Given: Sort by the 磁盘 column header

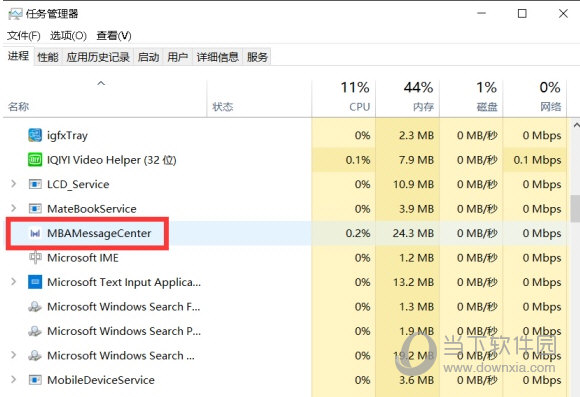Looking at the screenshot, I should [x=471, y=98].
